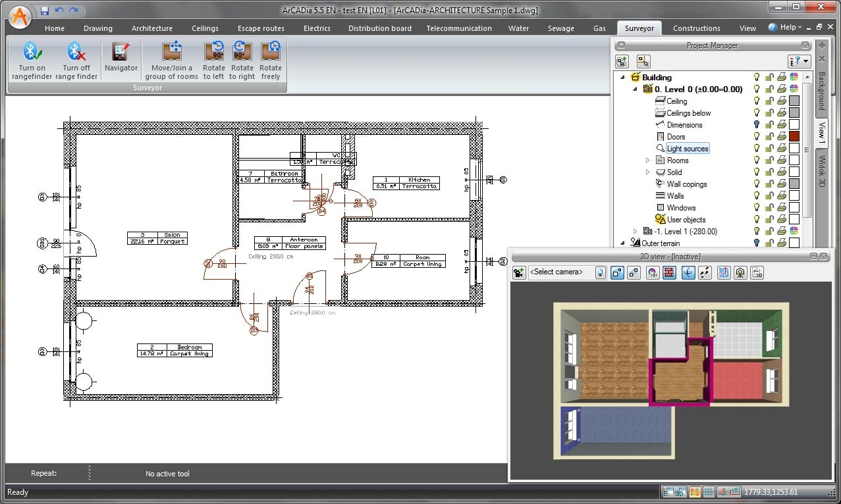The width and height of the screenshot is (841, 504).
Task: Turn off the range finder
Action: [x=76, y=61]
